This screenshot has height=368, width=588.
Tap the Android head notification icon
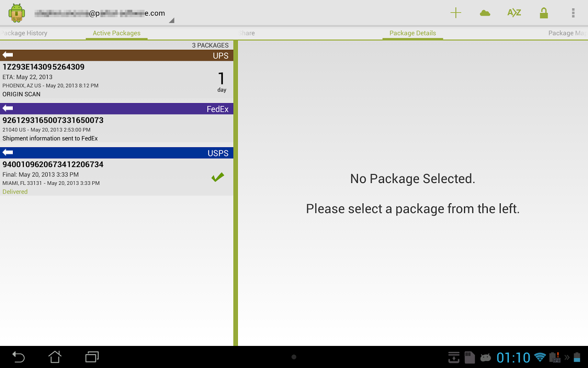[x=485, y=357]
